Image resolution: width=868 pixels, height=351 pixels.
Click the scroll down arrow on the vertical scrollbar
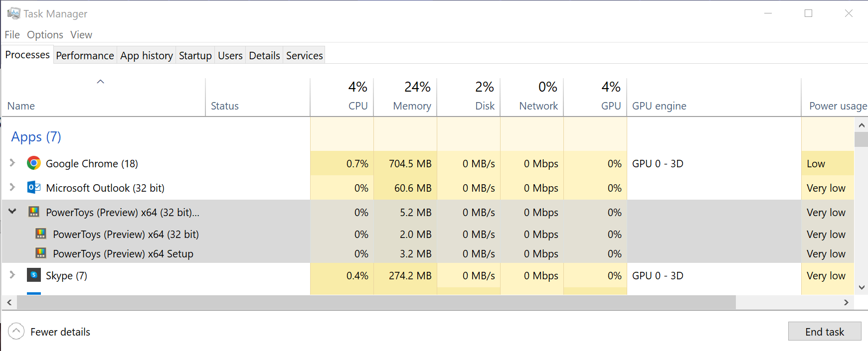[x=862, y=287]
